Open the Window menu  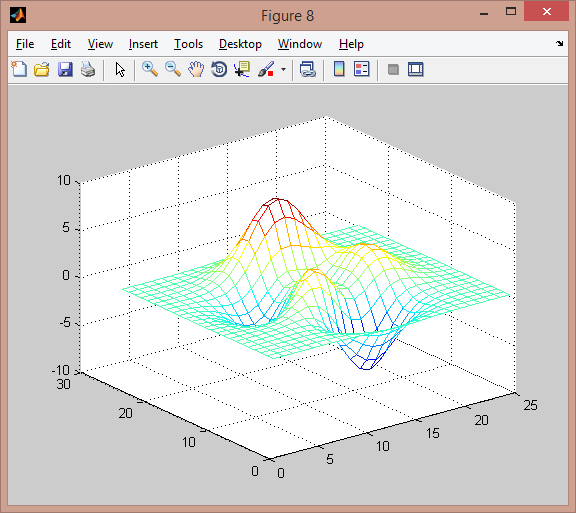[300, 44]
